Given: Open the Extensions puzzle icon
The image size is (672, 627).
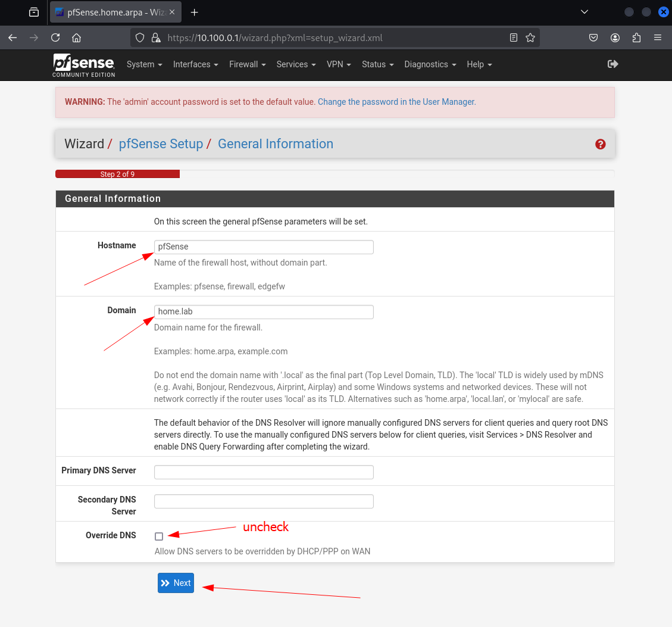Looking at the screenshot, I should point(636,38).
